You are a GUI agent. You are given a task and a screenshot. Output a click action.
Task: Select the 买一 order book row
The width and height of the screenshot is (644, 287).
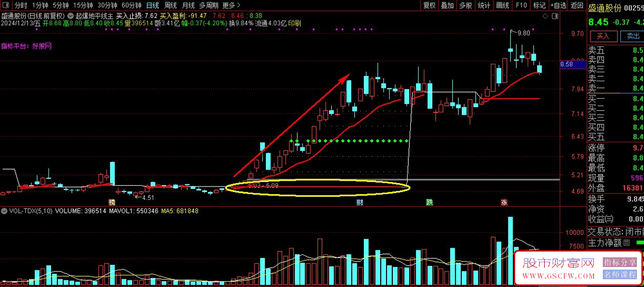(x=616, y=99)
